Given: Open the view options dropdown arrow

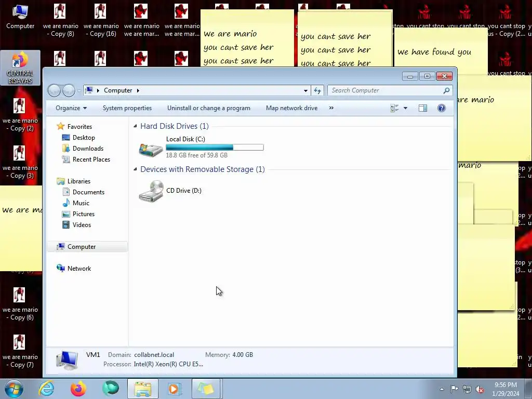Looking at the screenshot, I should pos(405,108).
